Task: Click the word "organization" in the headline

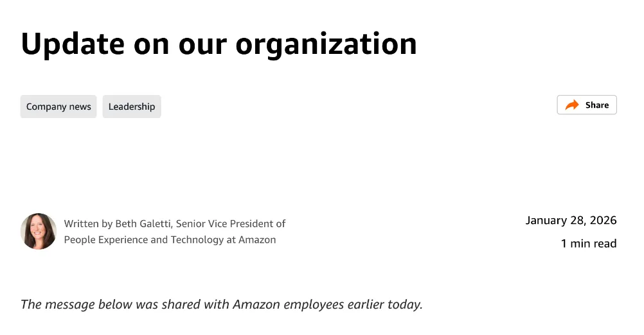Action: click(x=326, y=44)
